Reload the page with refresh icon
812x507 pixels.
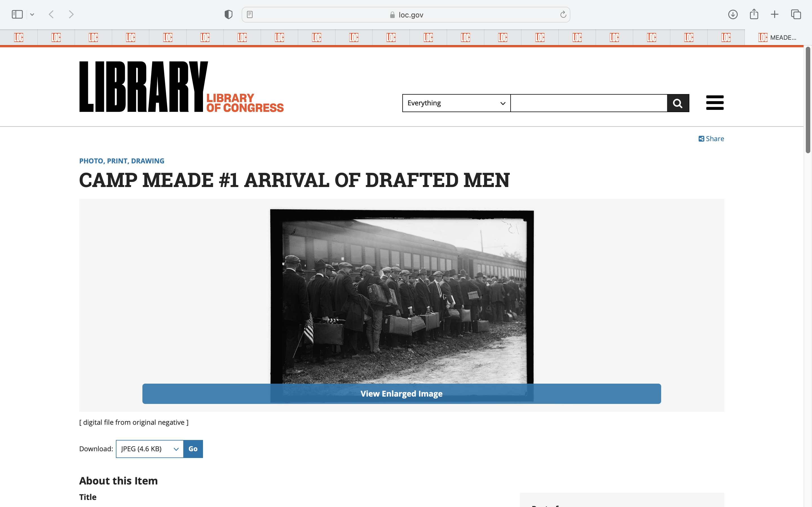(563, 14)
